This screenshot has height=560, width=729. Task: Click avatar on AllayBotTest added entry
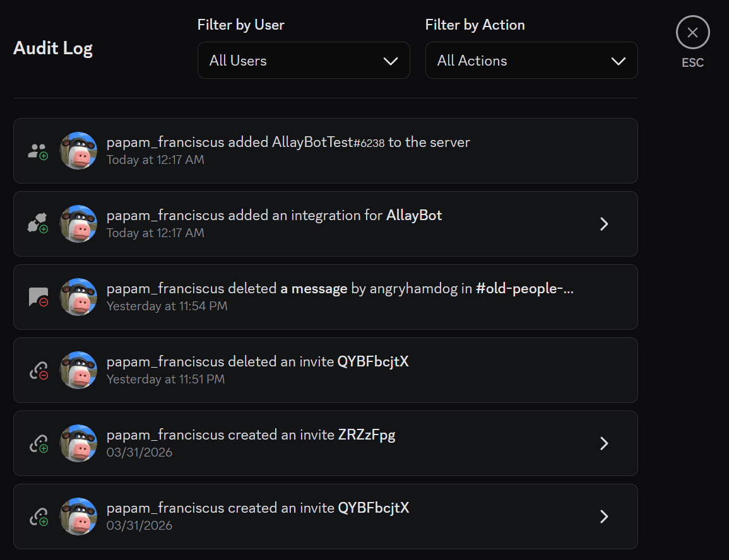click(78, 151)
